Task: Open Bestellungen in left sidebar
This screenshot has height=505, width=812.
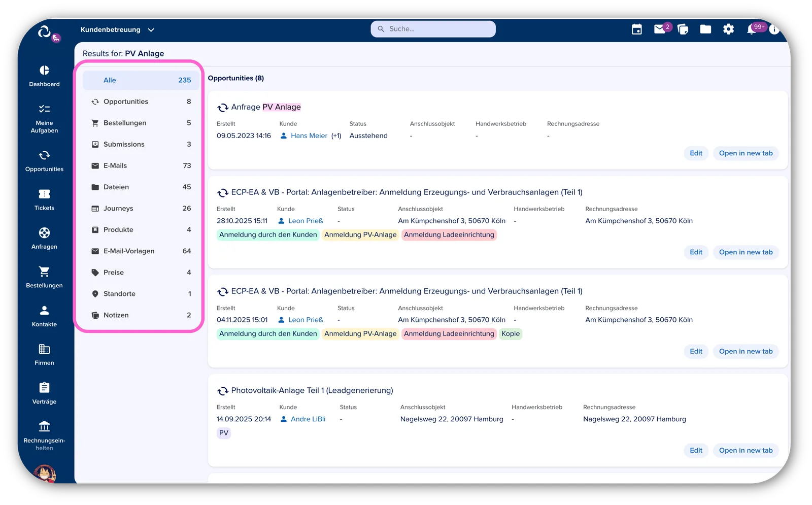Action: point(44,278)
